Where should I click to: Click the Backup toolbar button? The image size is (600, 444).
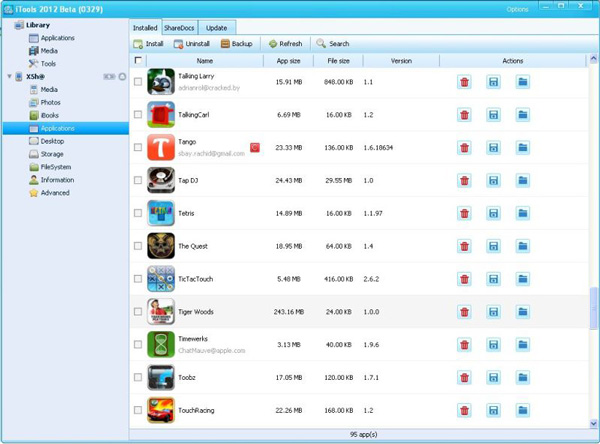click(236, 44)
